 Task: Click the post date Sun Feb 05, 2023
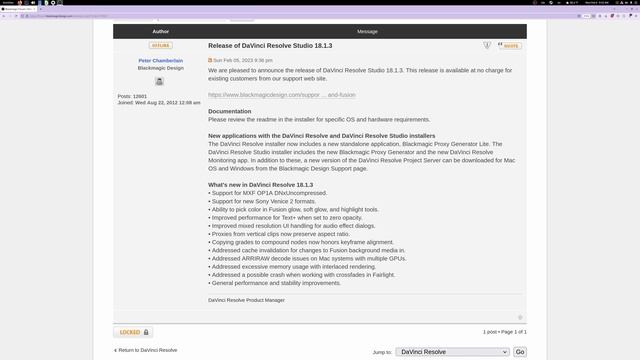point(243,60)
